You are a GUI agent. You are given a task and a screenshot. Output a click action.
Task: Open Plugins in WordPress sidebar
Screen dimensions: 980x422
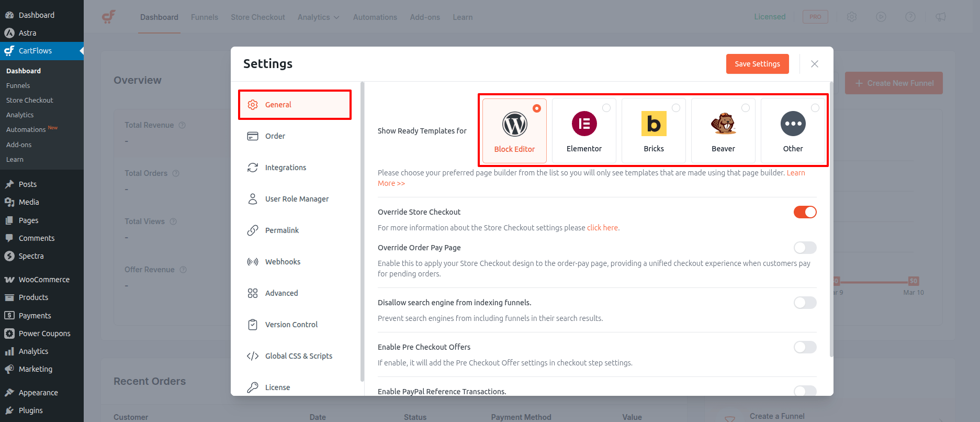tap(42, 410)
